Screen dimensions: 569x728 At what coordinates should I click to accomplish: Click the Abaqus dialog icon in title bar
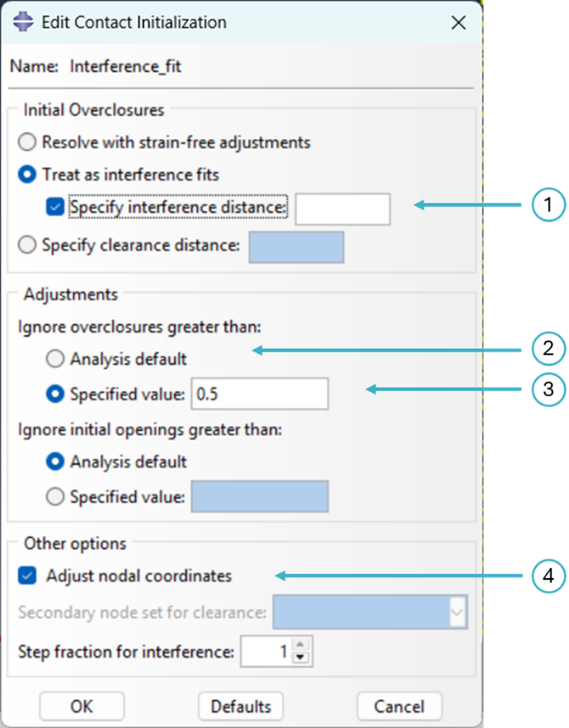(22, 22)
